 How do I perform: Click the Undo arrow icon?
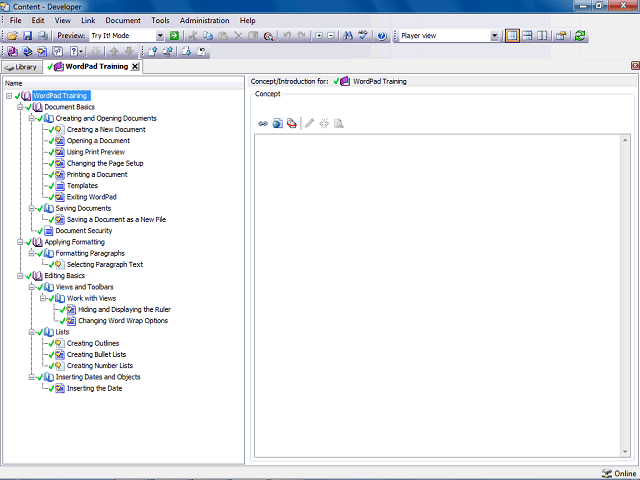point(287,36)
